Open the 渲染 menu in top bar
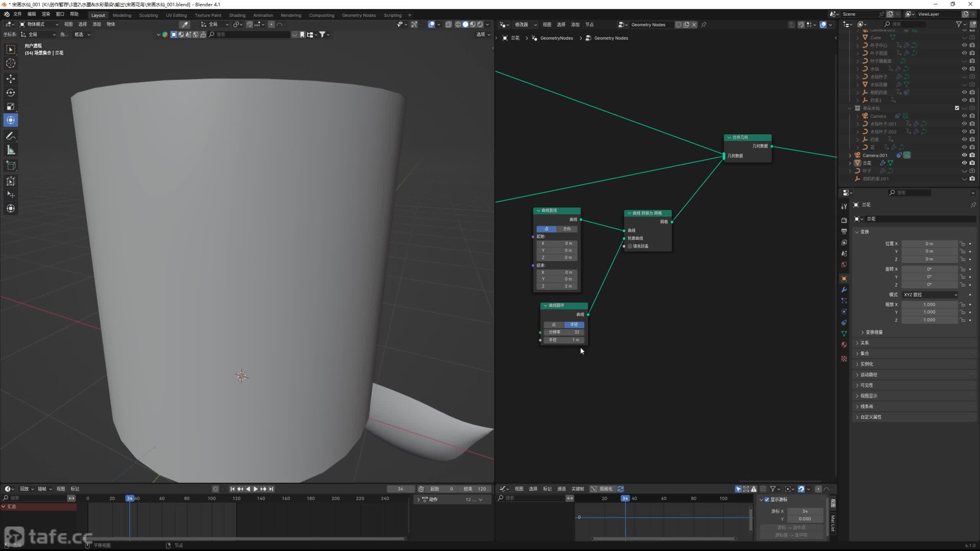 (x=46, y=14)
